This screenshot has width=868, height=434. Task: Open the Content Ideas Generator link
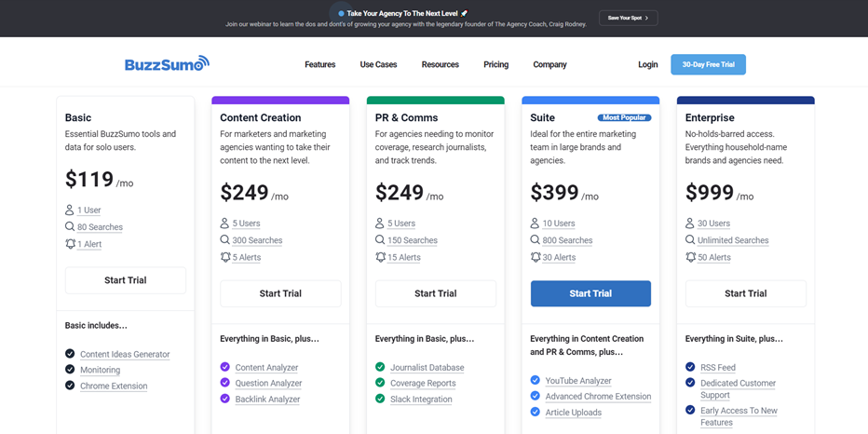click(x=125, y=354)
